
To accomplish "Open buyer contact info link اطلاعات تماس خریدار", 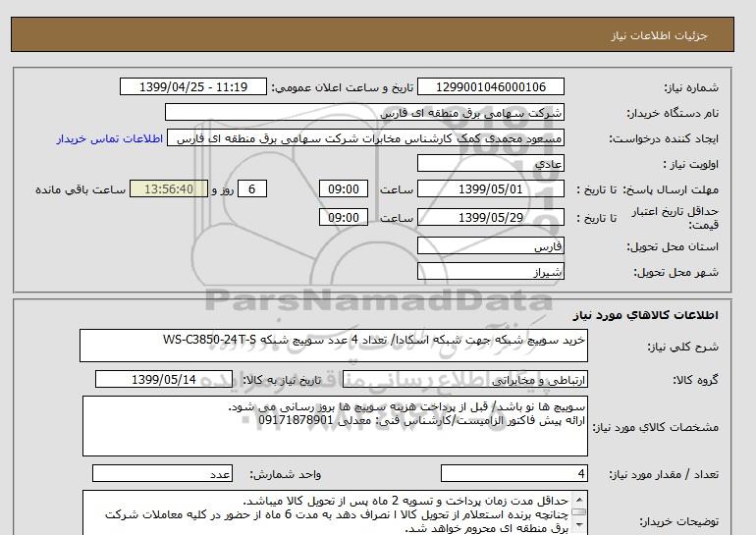I will point(109,138).
